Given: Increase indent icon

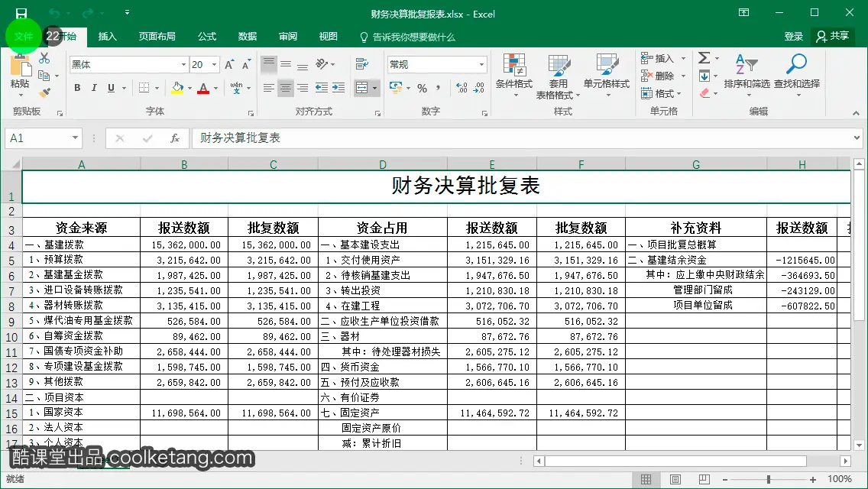Looking at the screenshot, I should click(x=338, y=88).
